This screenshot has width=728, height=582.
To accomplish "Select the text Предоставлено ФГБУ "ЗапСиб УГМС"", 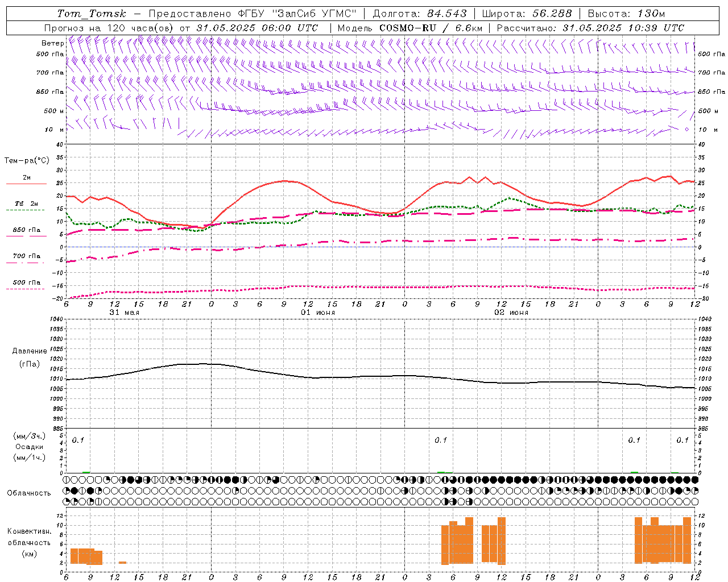I will tap(252, 14).
